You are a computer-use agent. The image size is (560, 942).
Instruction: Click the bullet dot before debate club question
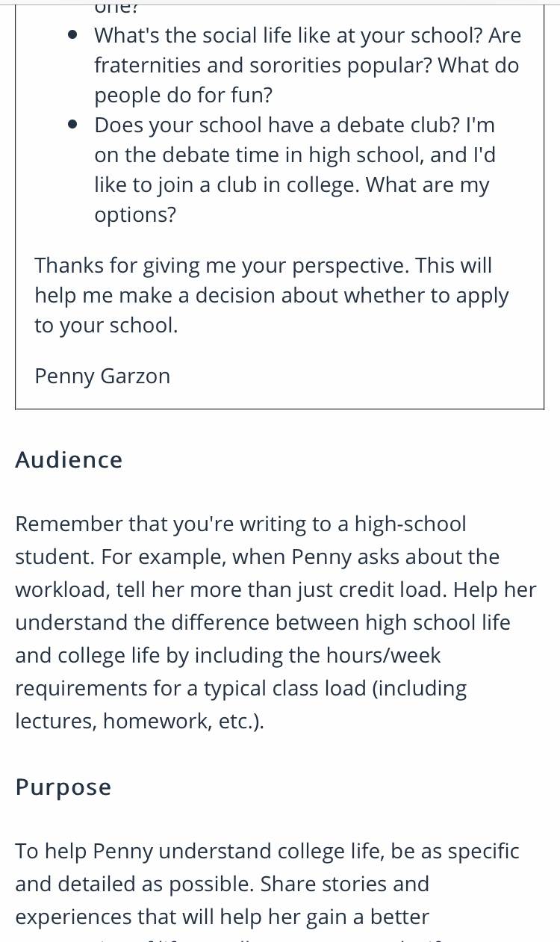pos(72,125)
